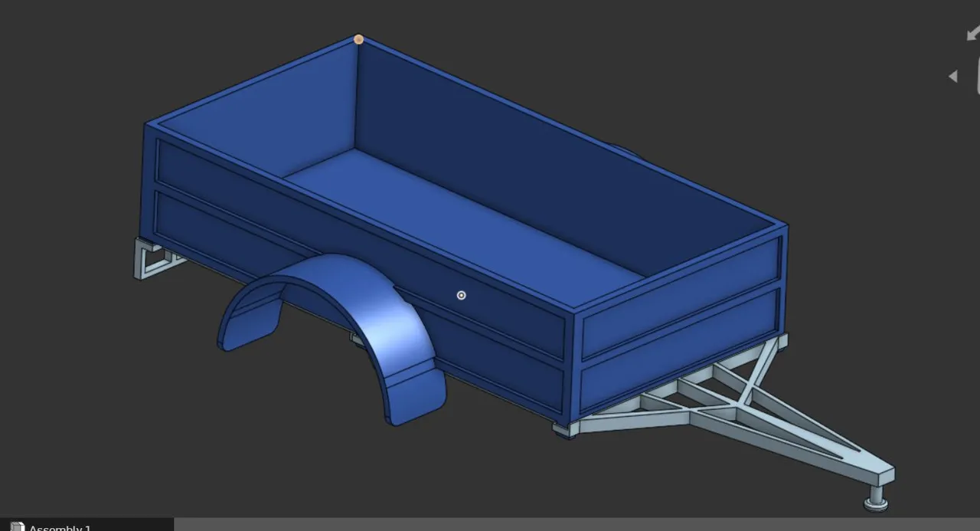The height and width of the screenshot is (531, 980).
Task: Click the partially hidden panel icon at top right
Action: (977, 77)
